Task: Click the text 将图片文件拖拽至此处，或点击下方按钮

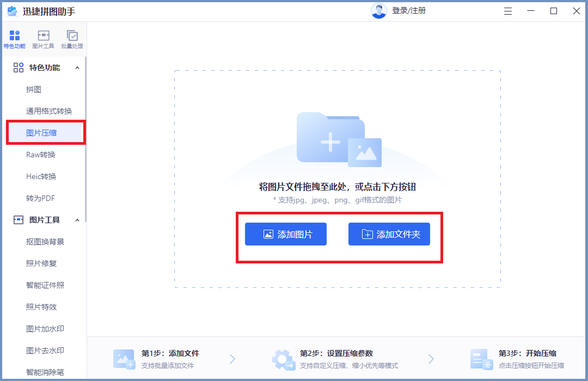Action: 338,187
